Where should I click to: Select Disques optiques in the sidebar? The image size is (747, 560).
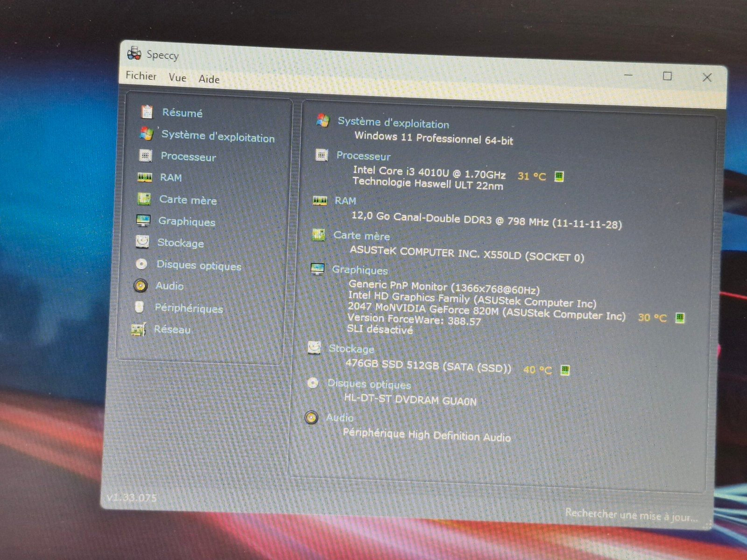199,266
